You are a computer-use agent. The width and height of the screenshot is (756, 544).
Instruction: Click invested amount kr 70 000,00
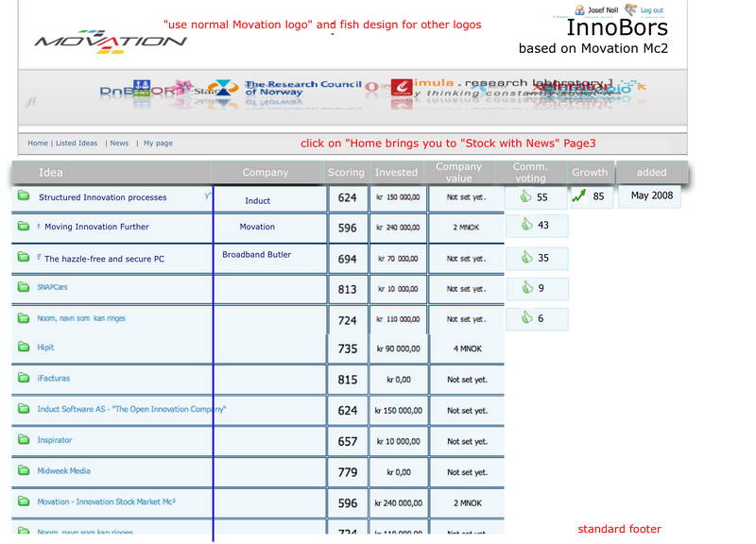[398, 259]
